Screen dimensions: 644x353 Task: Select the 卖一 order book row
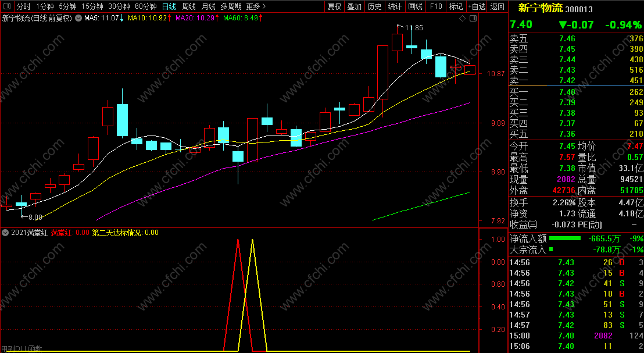coord(576,81)
